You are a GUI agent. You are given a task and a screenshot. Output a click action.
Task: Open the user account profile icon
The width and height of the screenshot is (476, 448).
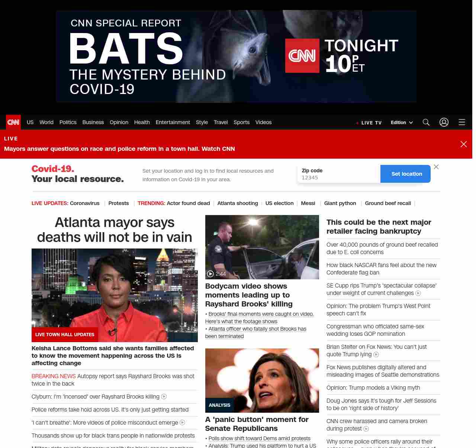coord(444,122)
